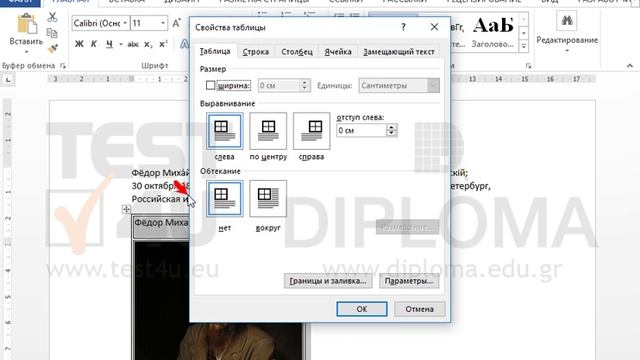Collapse the ribbon with the caret

pyautogui.click(x=630, y=65)
